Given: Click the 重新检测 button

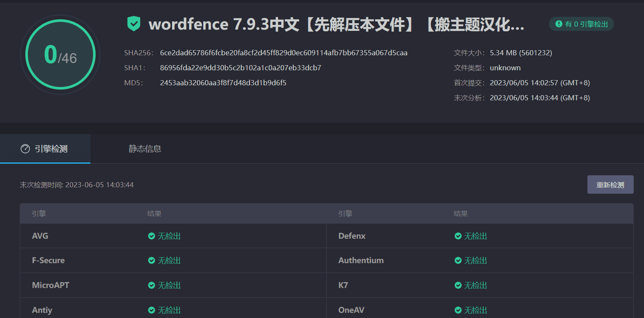Looking at the screenshot, I should [610, 185].
